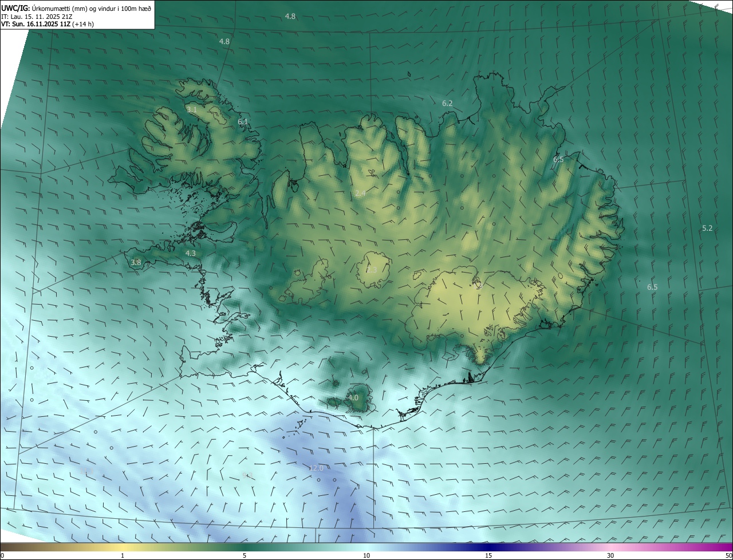Viewport: 733px width, 560px height.
Task: Click the title line starting with UWC/IG
Action: [76, 7]
